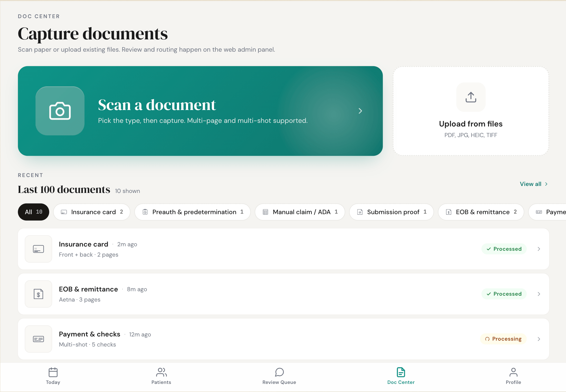Click the '8m ago' timestamp
Screen dimensions: 566x392
click(x=137, y=289)
